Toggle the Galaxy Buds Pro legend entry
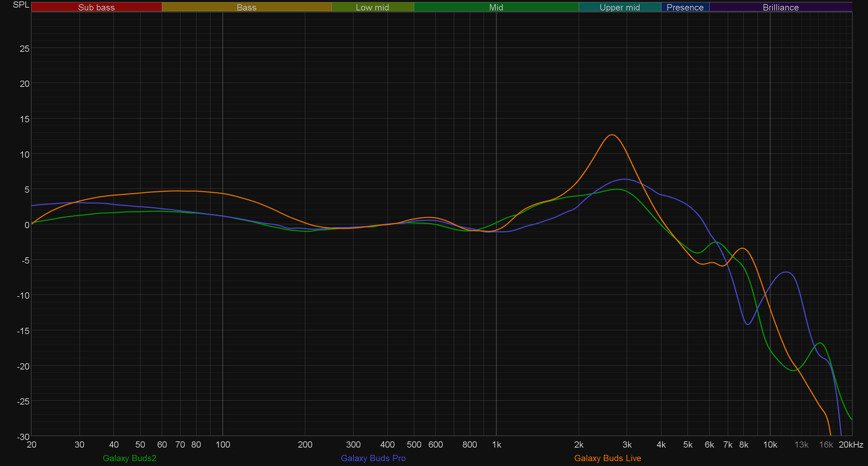The height and width of the screenshot is (466, 868). 373,458
